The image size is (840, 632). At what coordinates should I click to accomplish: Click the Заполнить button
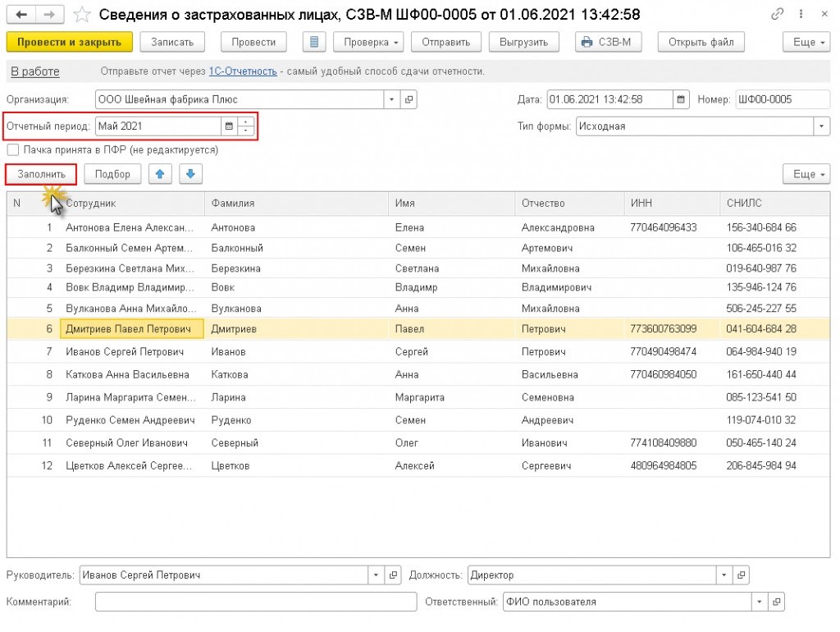41,174
